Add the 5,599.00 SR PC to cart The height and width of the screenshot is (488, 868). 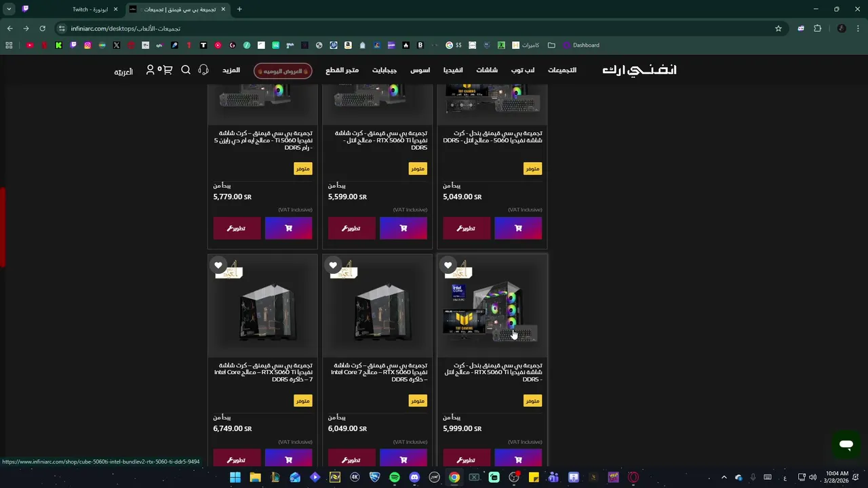coord(403,228)
